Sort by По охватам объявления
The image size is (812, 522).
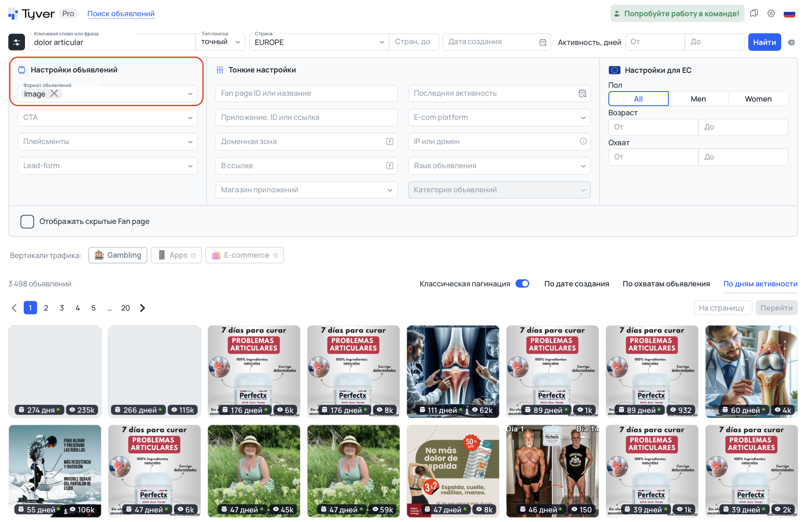(666, 284)
